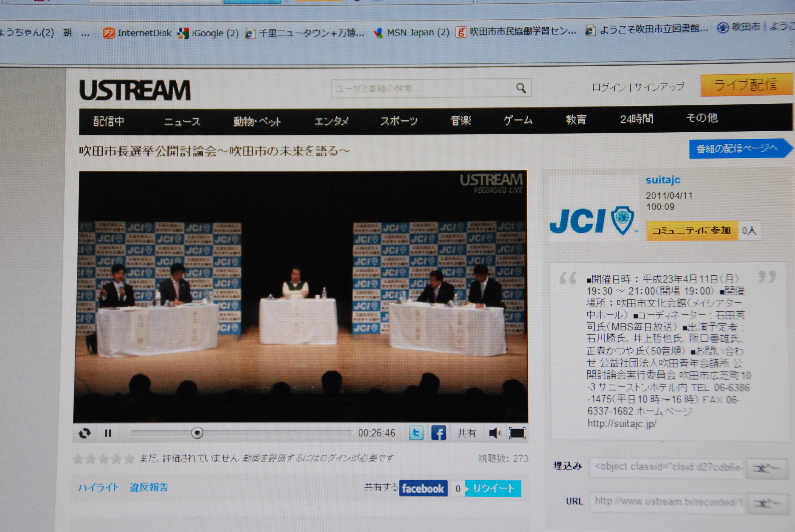The image size is (795, 532).
Task: Open 24時間 category
Action: 636,119
